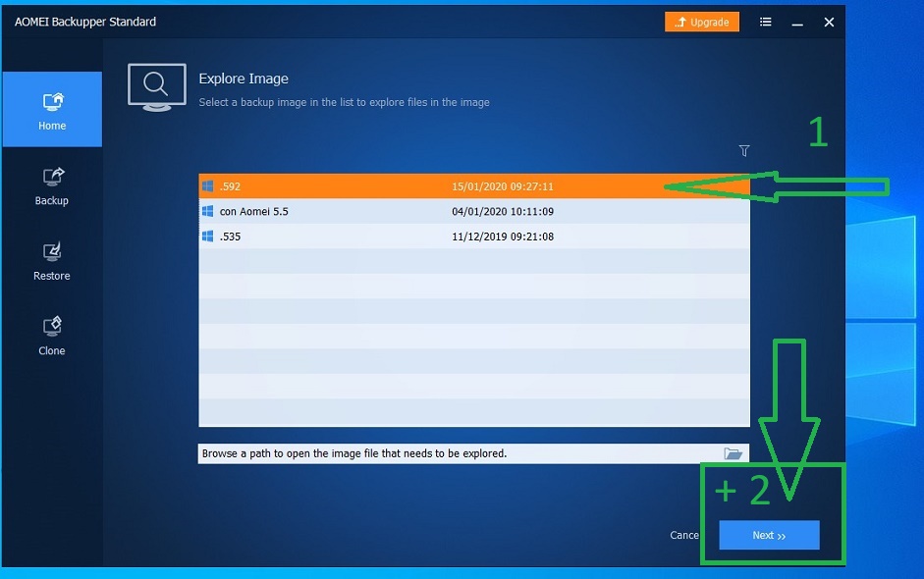Click the filter funnel icon above list
Screen dimensions: 924x579
[x=744, y=151]
